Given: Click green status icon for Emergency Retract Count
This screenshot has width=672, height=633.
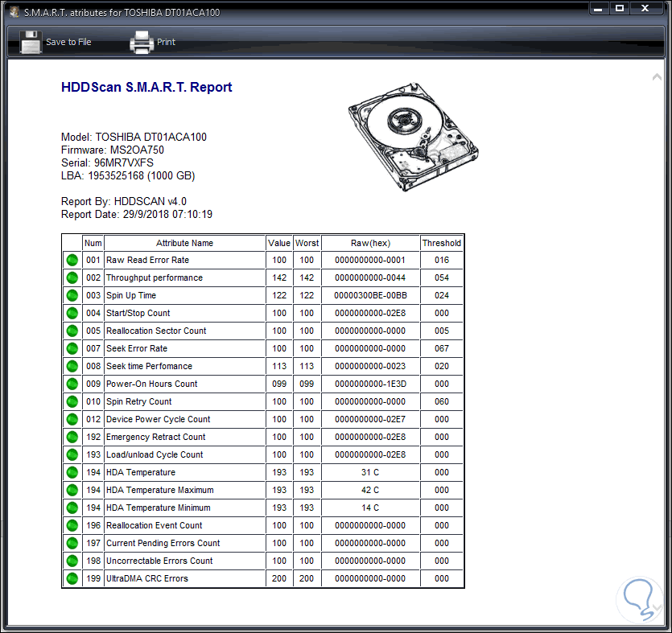Looking at the screenshot, I should (x=72, y=437).
